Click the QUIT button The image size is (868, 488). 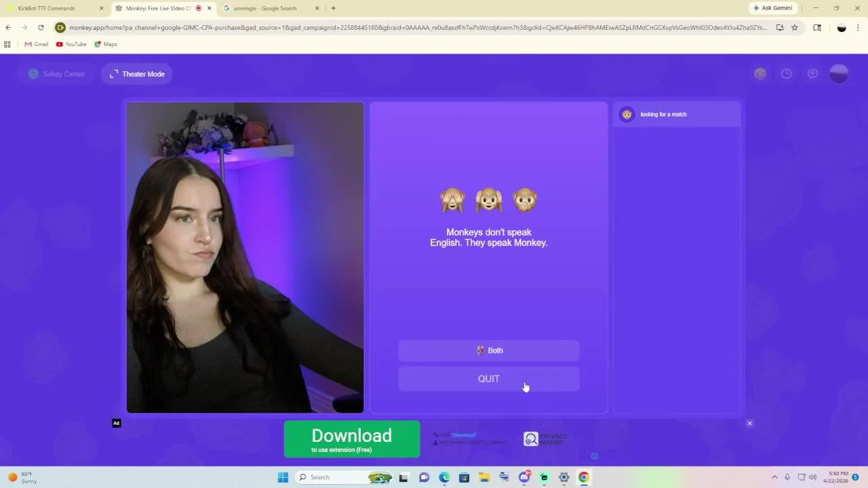pos(488,379)
